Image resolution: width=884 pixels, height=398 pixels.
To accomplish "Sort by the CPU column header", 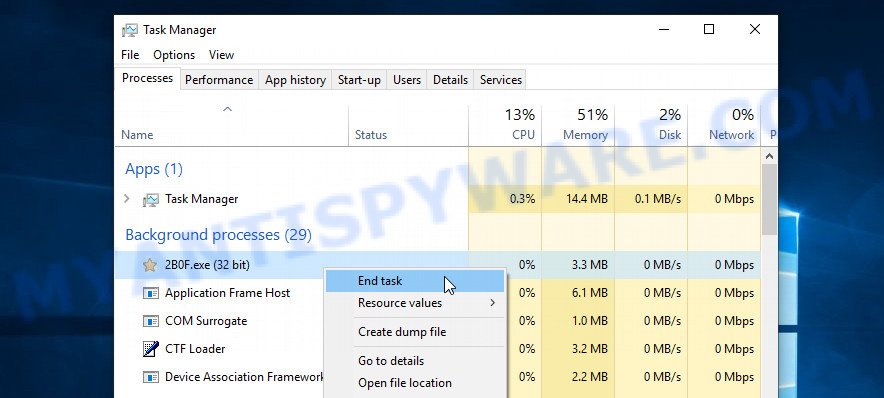I will pos(505,125).
